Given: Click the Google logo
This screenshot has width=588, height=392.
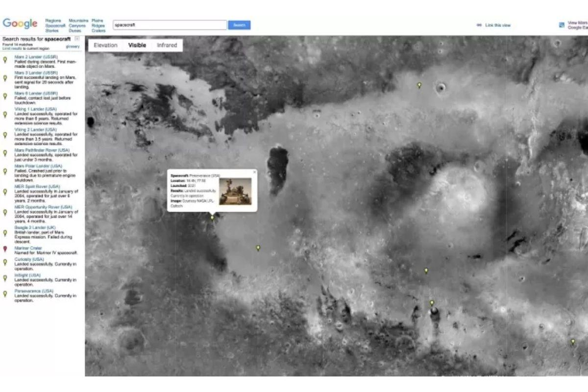Looking at the screenshot, I should click(x=20, y=24).
